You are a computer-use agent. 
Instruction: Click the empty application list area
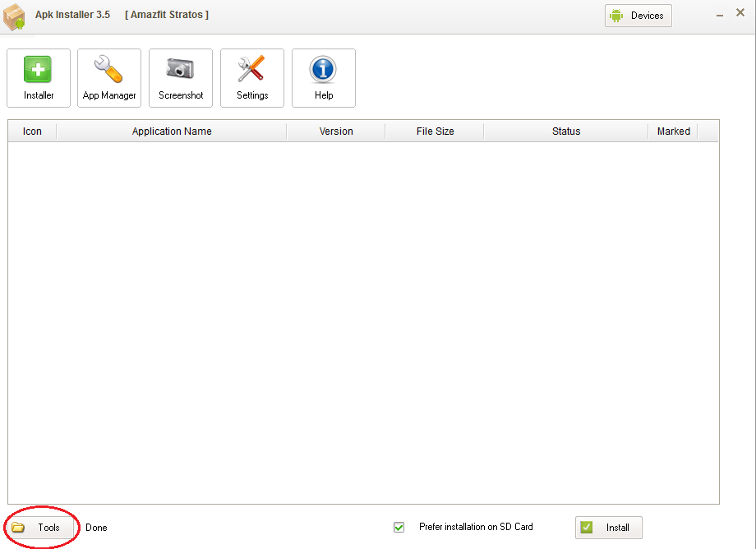(363, 322)
